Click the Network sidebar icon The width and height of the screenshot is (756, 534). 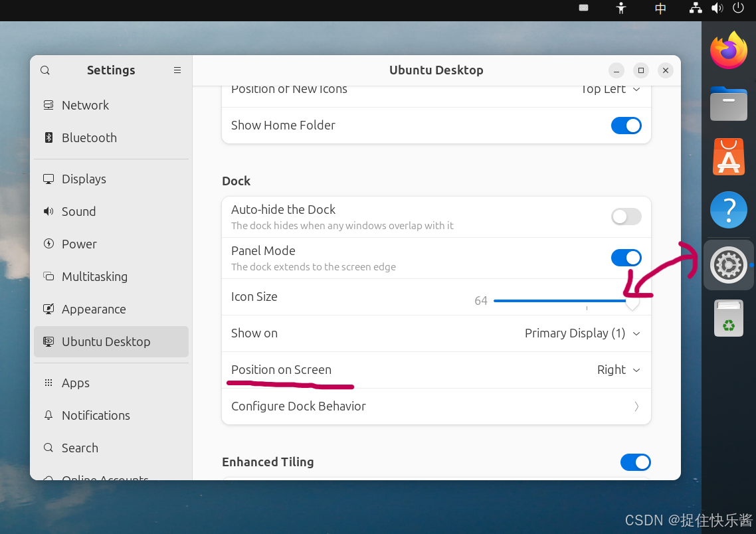(48, 105)
